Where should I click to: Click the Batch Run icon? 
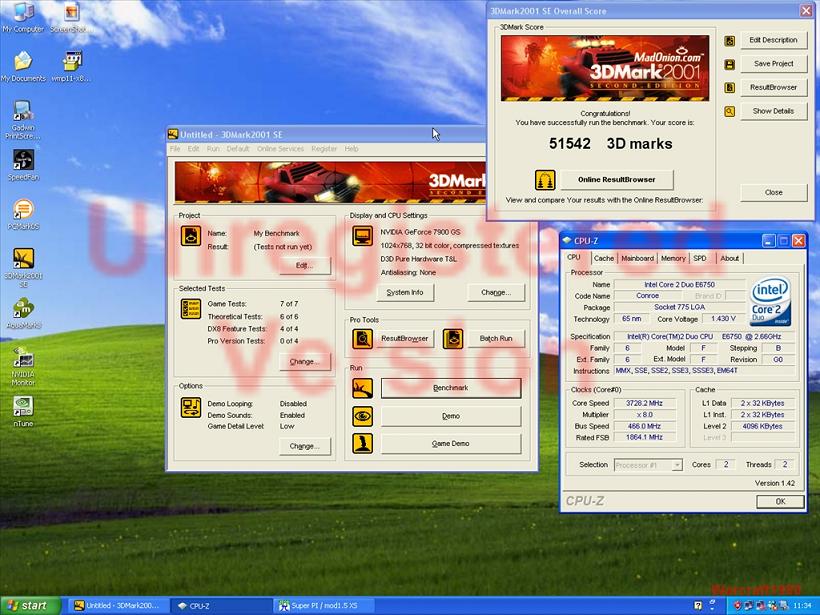(x=453, y=338)
